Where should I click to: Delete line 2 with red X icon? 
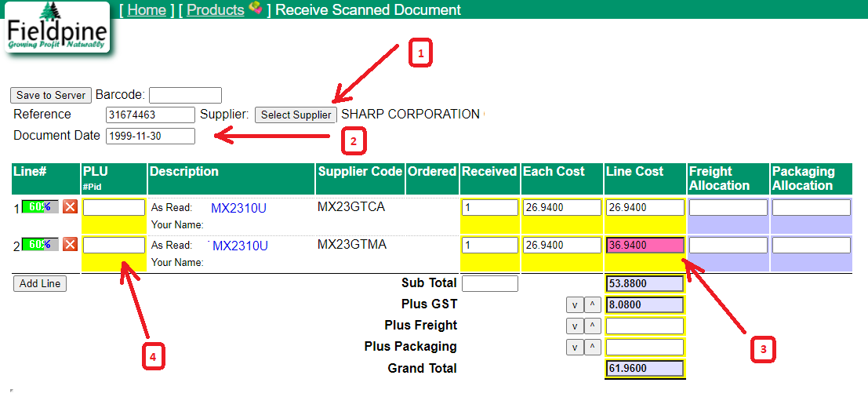(70, 244)
